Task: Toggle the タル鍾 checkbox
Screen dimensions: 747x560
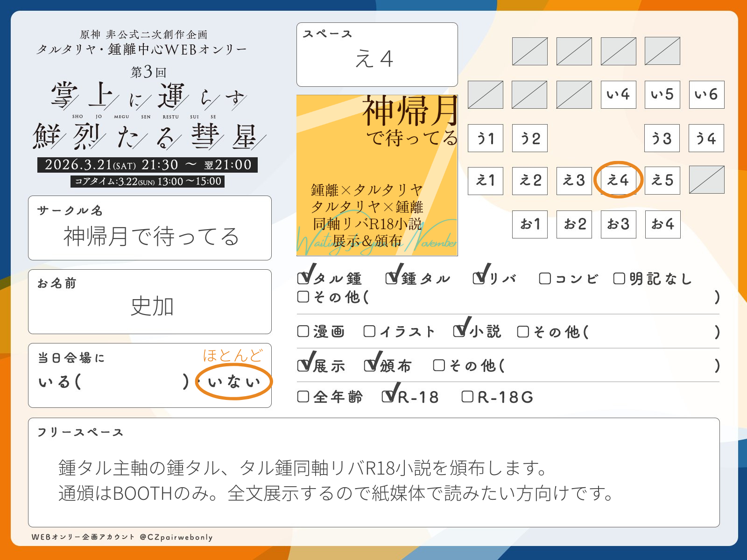Action: click(303, 279)
